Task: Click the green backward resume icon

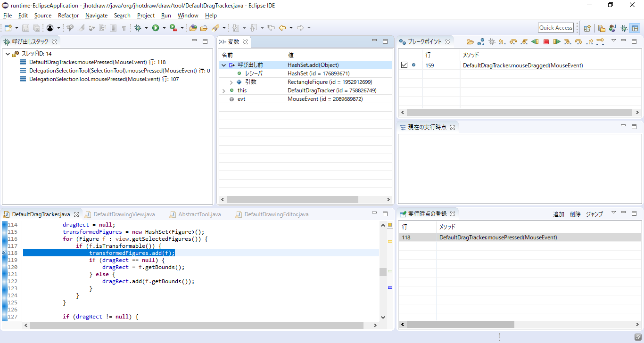Action: [535, 41]
